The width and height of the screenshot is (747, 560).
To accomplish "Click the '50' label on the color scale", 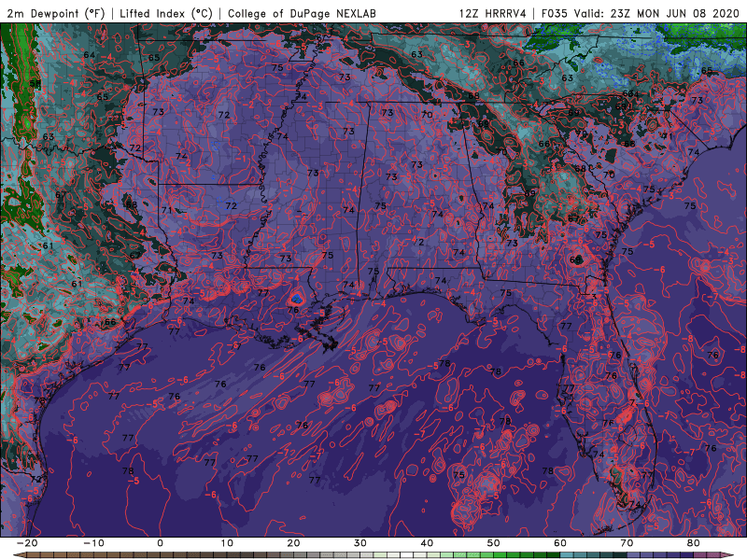I will coord(494,543).
